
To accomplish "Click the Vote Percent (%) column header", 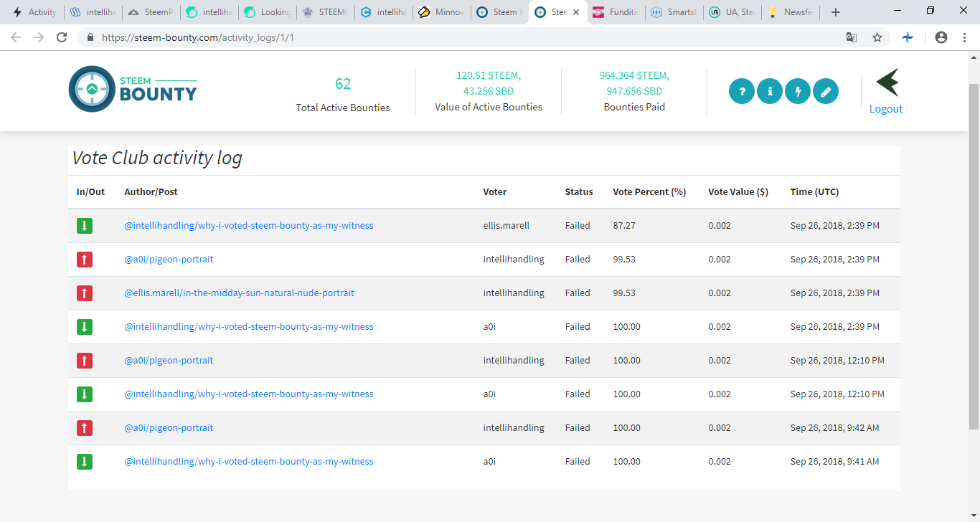I will pos(649,191).
